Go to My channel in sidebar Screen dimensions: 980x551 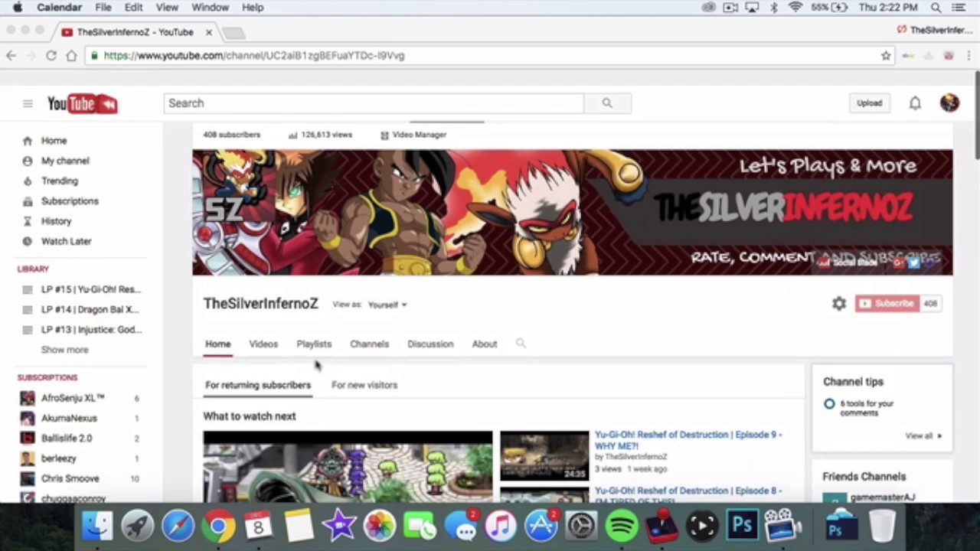click(65, 161)
